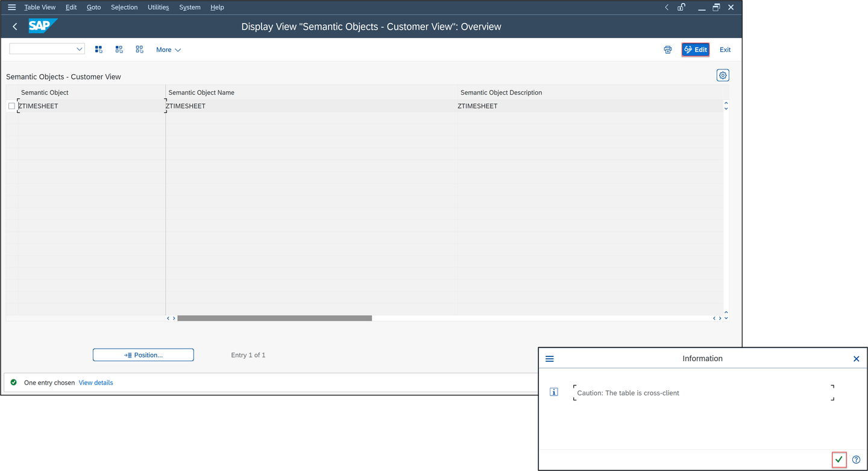Open the Utilities menu
This screenshot has height=471, width=868.
[x=159, y=7]
